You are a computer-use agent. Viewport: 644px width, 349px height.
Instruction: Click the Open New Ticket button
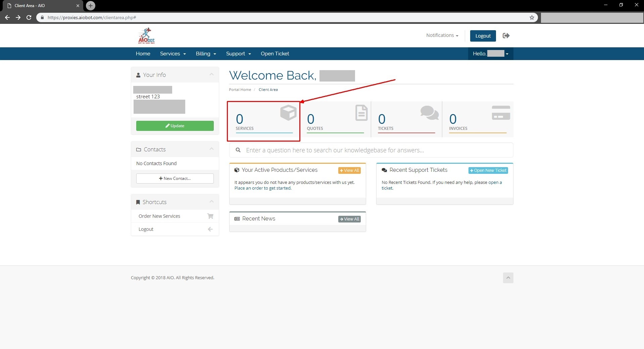pos(488,170)
